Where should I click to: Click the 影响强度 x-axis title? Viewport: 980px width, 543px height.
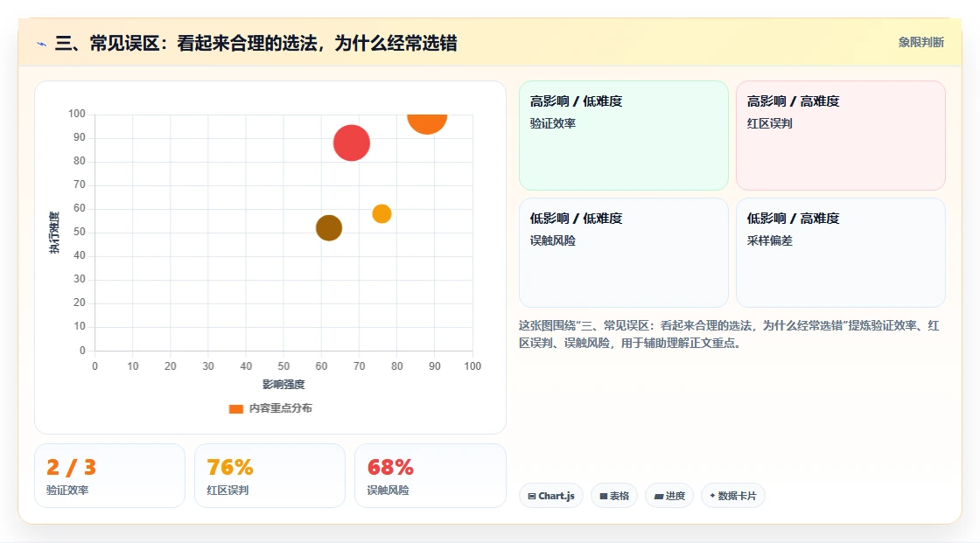tap(283, 384)
